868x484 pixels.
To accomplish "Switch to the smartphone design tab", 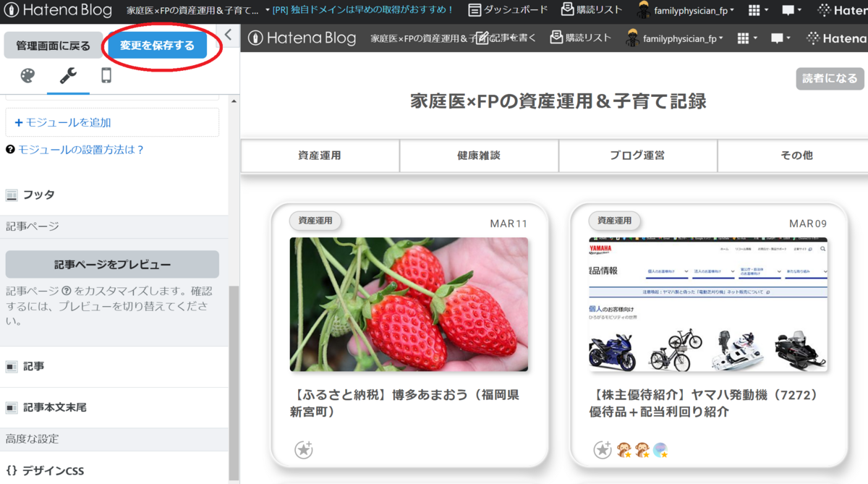I will pyautogui.click(x=106, y=76).
